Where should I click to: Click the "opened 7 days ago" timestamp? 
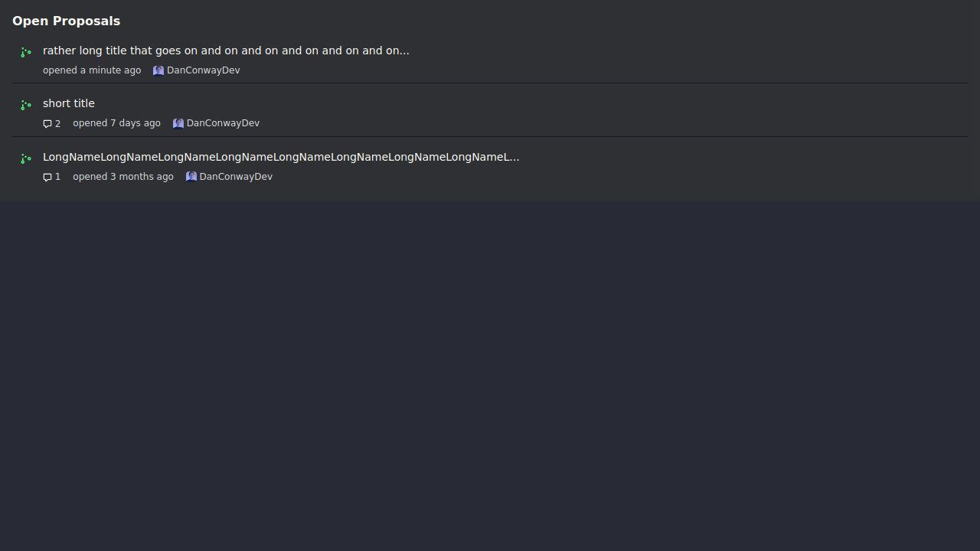[116, 123]
